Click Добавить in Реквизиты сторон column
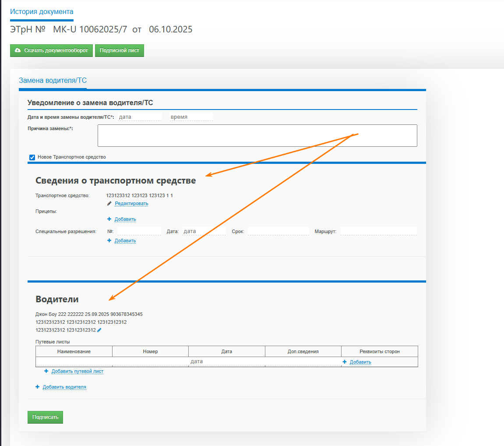 point(360,362)
